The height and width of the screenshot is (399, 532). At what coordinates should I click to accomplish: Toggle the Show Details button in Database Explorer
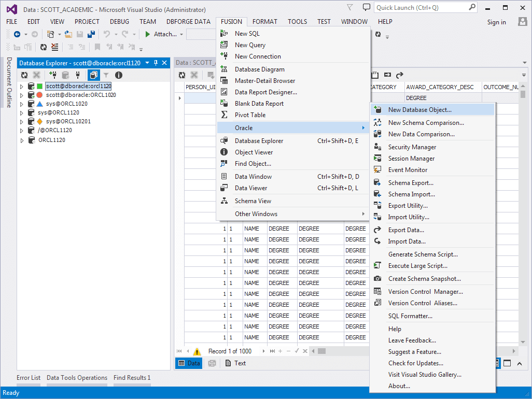click(93, 75)
